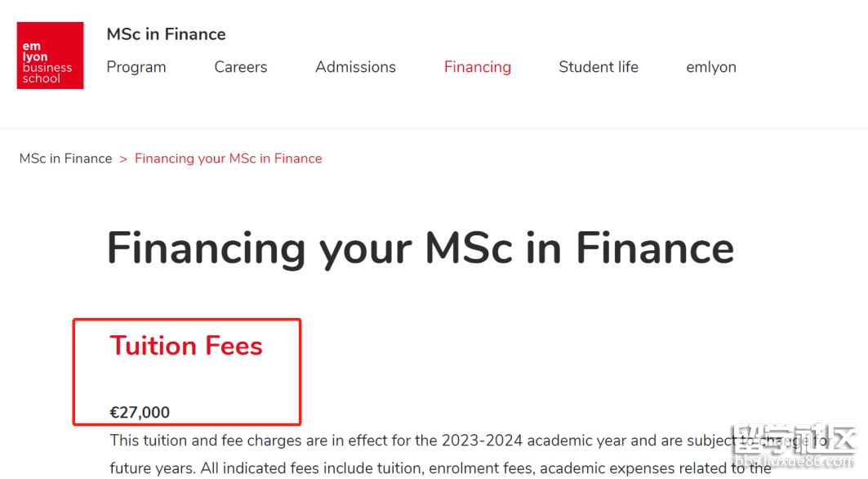
Task: Click the main Financing your MSc heading
Action: pyautogui.click(x=421, y=248)
